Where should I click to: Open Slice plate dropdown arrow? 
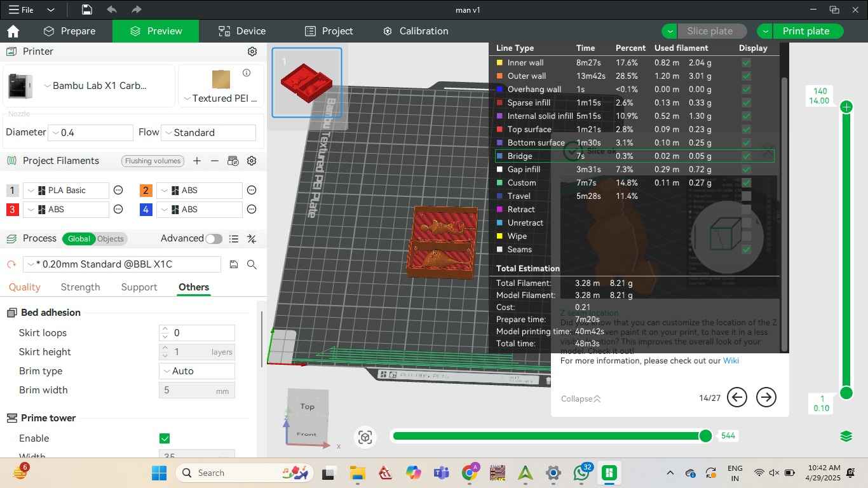pyautogui.click(x=669, y=31)
